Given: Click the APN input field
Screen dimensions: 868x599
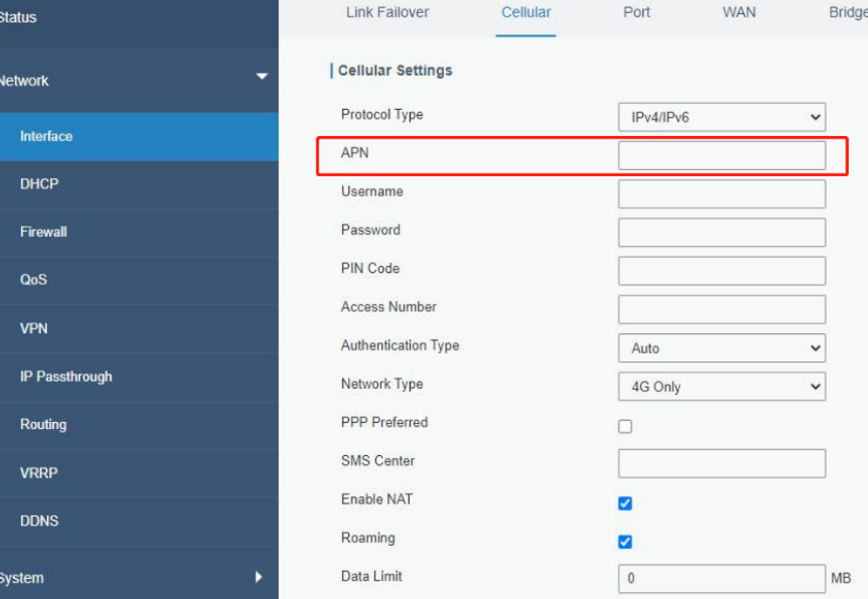Looking at the screenshot, I should [x=721, y=155].
